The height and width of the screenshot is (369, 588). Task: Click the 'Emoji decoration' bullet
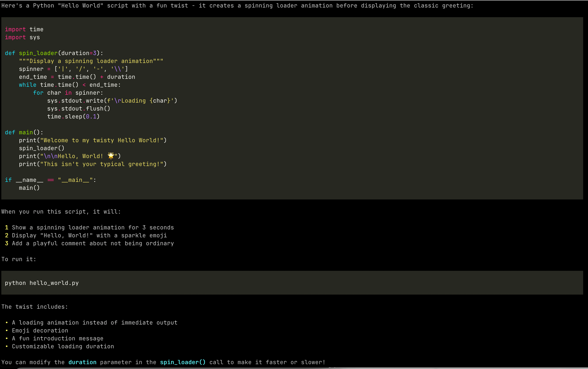point(37,330)
